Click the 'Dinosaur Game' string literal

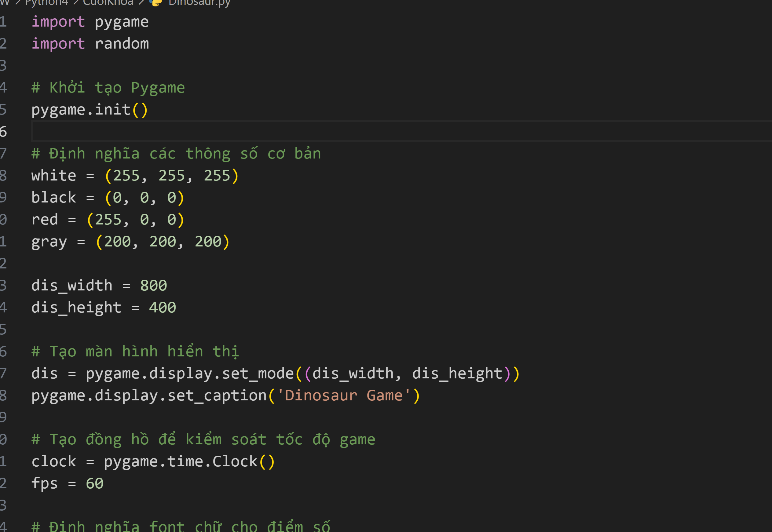click(x=344, y=396)
